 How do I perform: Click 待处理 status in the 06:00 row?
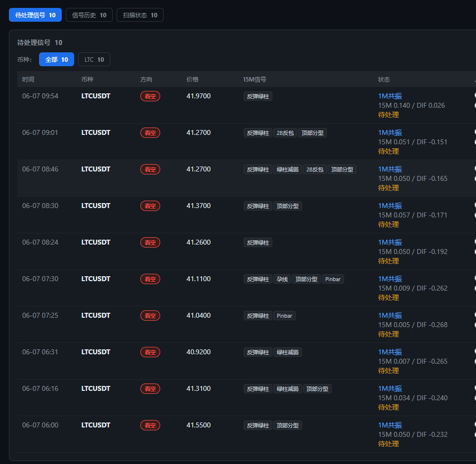(x=389, y=444)
